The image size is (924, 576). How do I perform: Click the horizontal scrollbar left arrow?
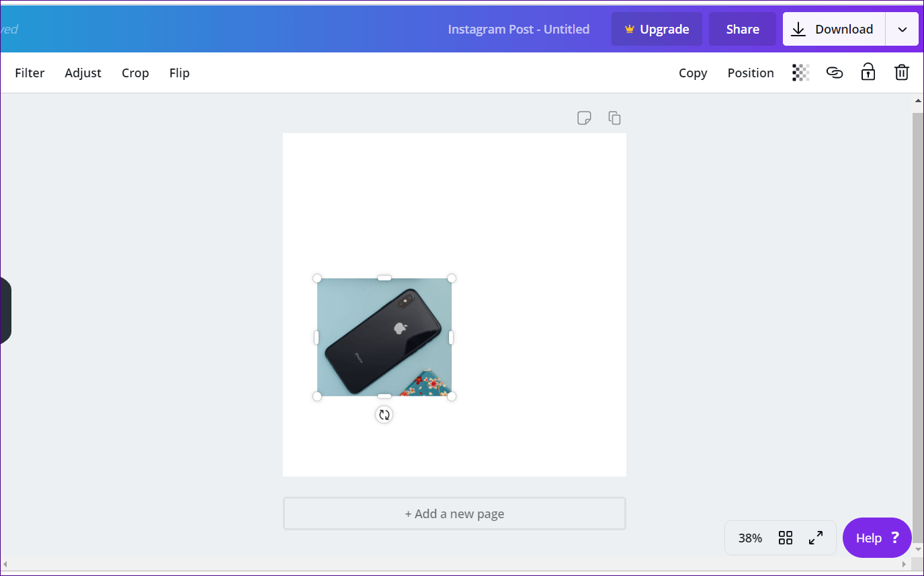5,563
